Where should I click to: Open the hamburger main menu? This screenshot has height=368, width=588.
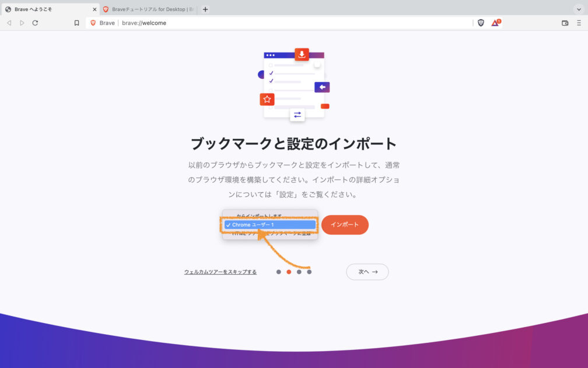(579, 23)
